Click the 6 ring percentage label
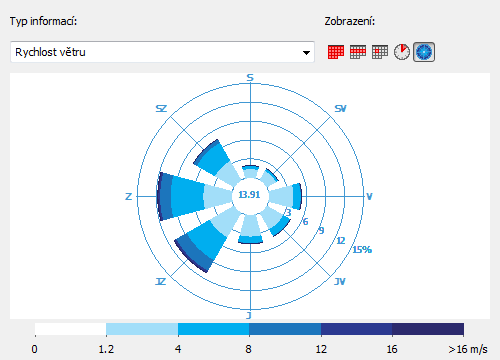 (x=305, y=221)
